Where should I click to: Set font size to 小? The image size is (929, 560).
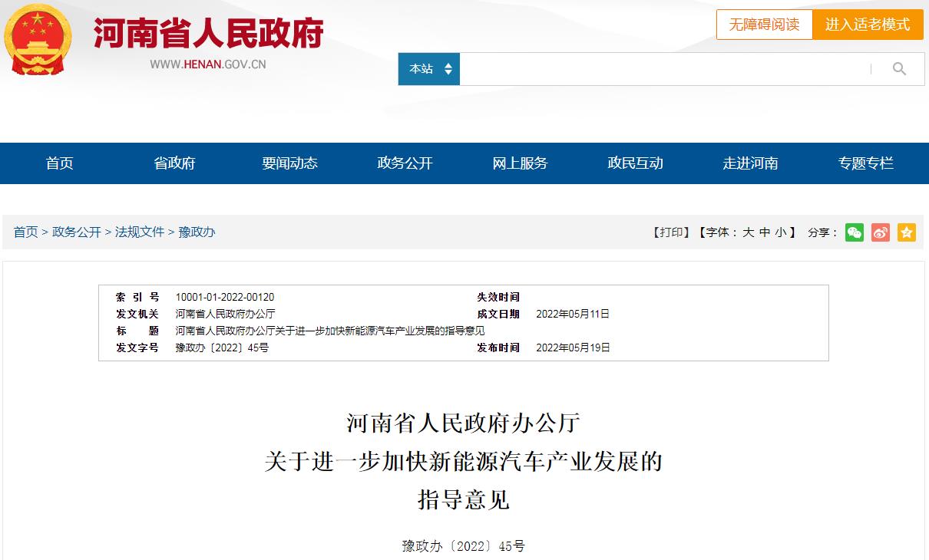[x=781, y=232]
